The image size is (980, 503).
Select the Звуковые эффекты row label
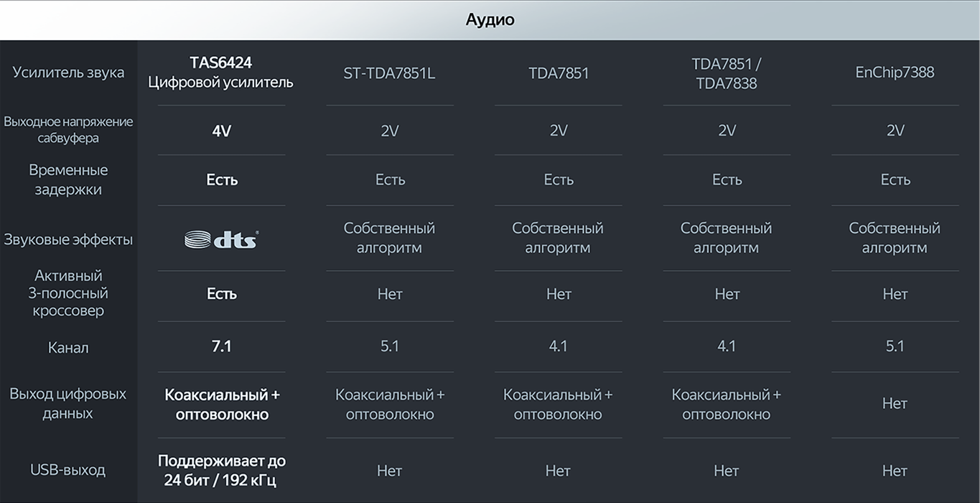[68, 239]
